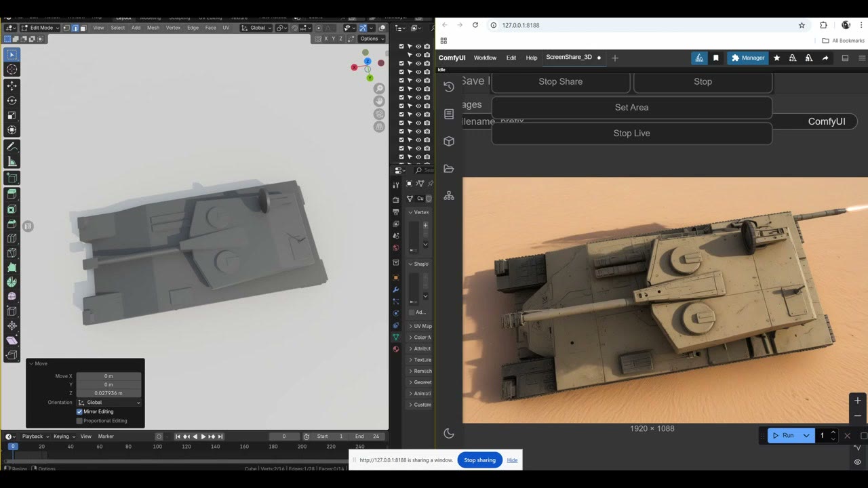Open the Material properties tab
Viewport: 868px width, 488px height.
[396, 349]
